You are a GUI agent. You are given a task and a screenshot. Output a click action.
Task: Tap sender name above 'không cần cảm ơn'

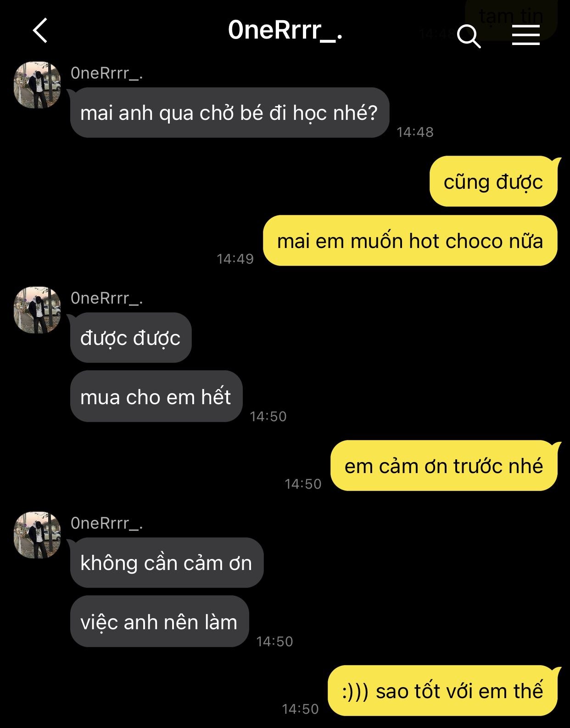(x=107, y=523)
